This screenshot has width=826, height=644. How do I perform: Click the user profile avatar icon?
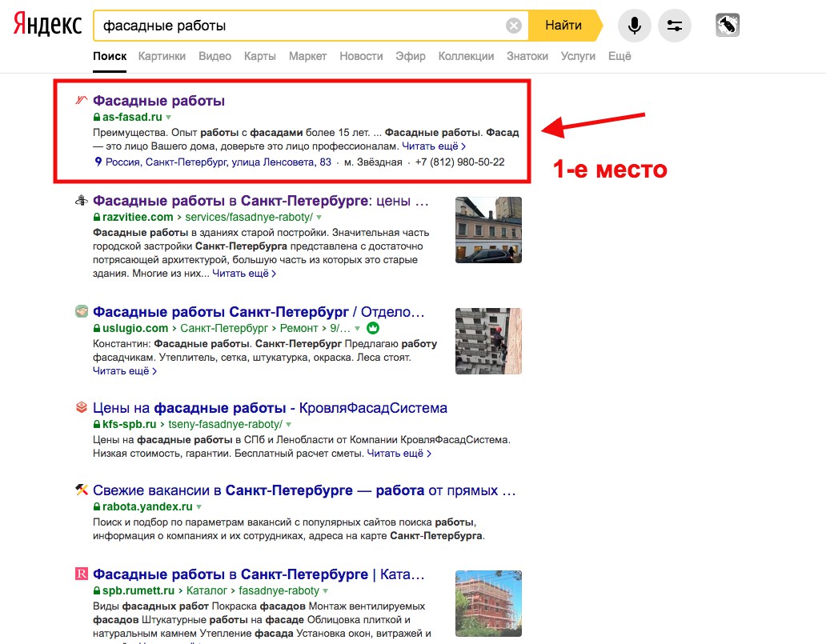(x=728, y=25)
